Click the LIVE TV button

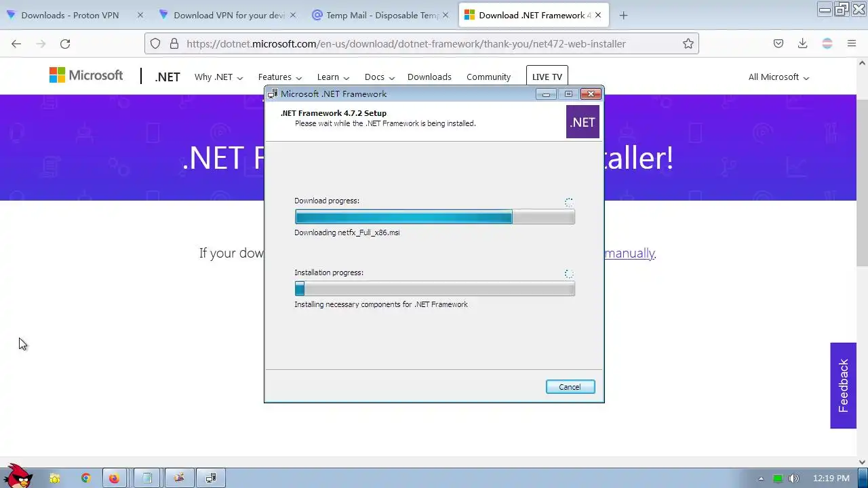coord(547,77)
